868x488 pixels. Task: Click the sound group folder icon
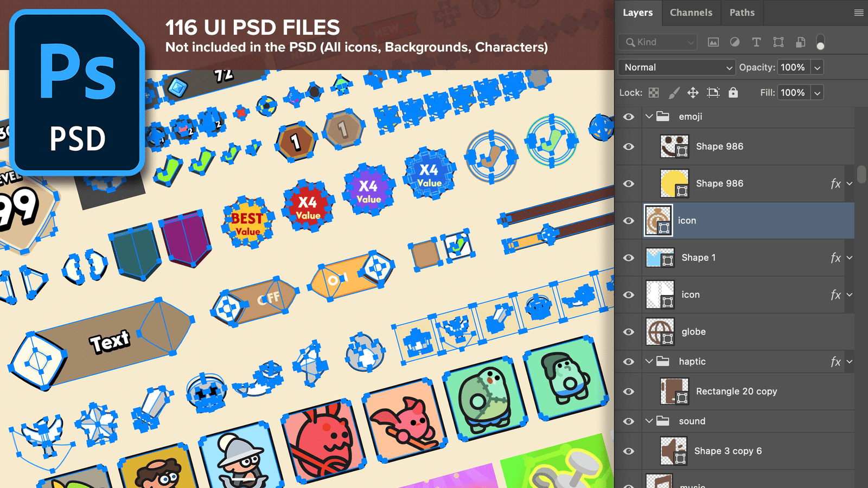662,421
